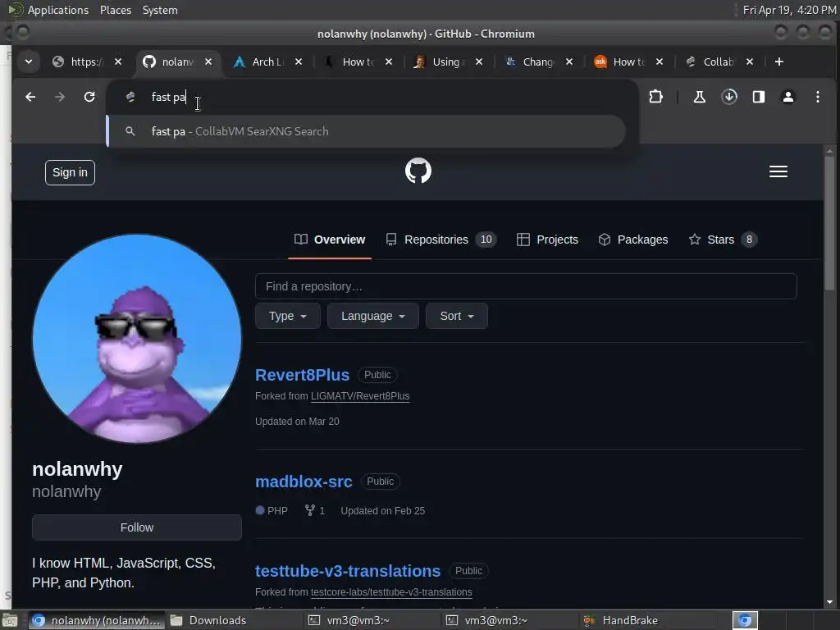The image size is (840, 630).
Task: Close the nolanwhy GitHub tab
Action: tap(208, 62)
